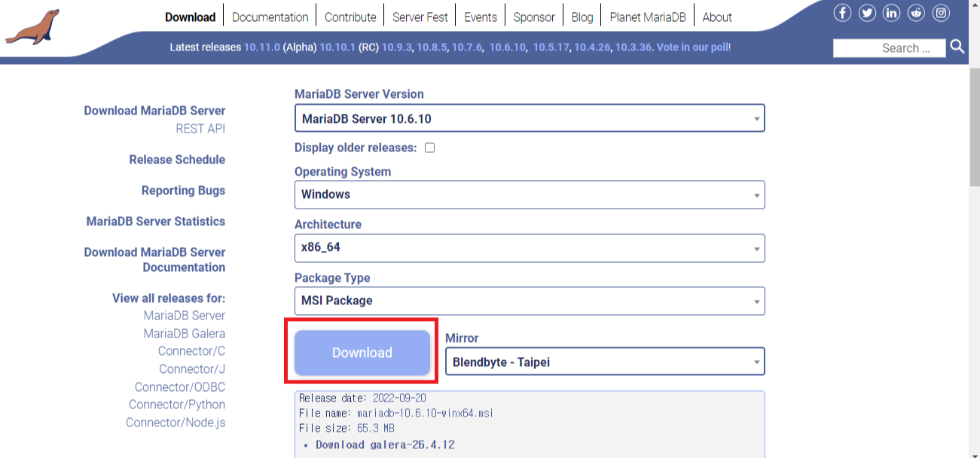This screenshot has height=458, width=980.
Task: Open the MariaDB LinkedIn icon
Action: (891, 13)
